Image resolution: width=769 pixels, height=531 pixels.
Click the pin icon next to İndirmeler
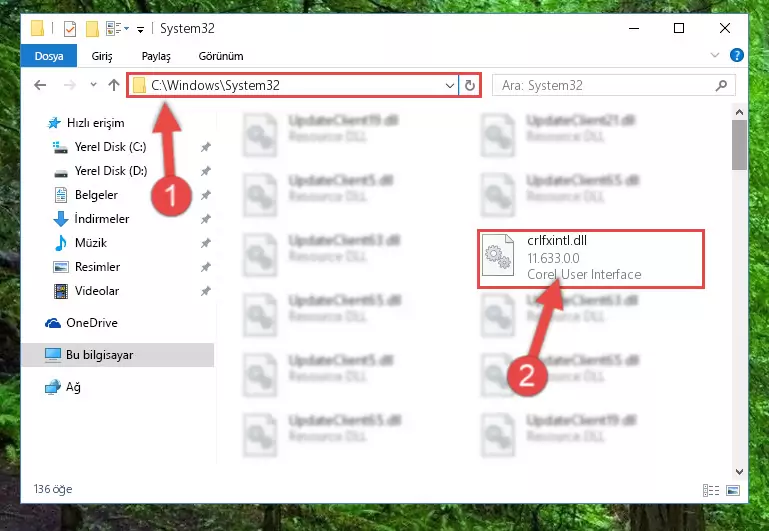205,219
